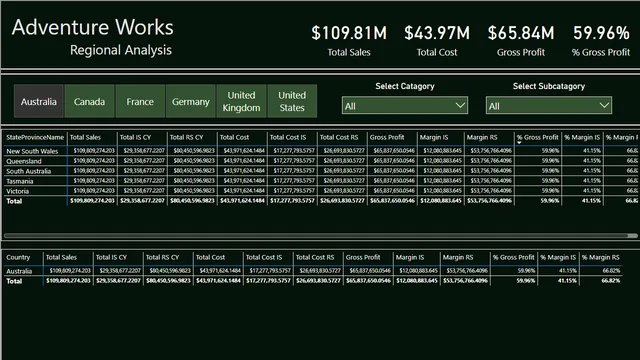Click the % Gross Profit header in state table
The image size is (640, 360).
[538, 138]
